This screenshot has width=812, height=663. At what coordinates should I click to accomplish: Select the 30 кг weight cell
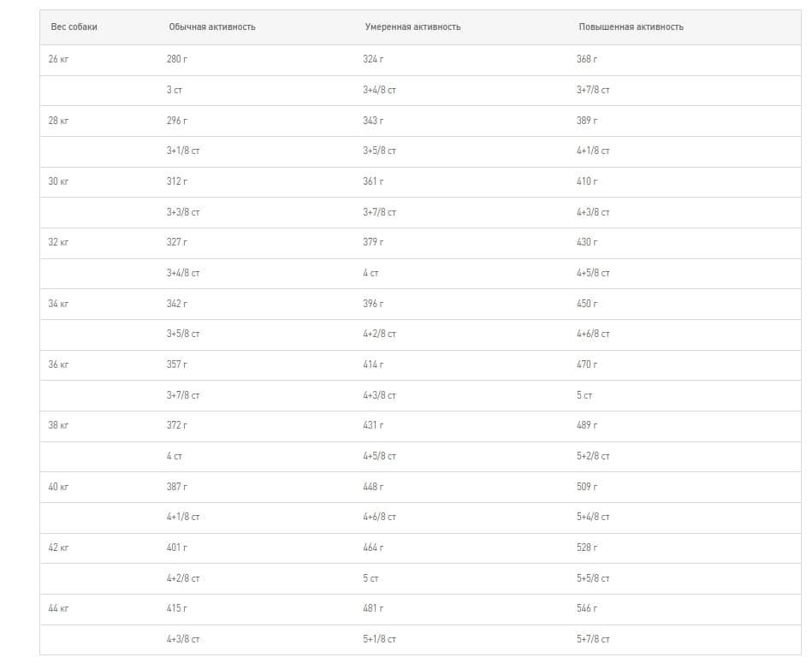(58, 181)
